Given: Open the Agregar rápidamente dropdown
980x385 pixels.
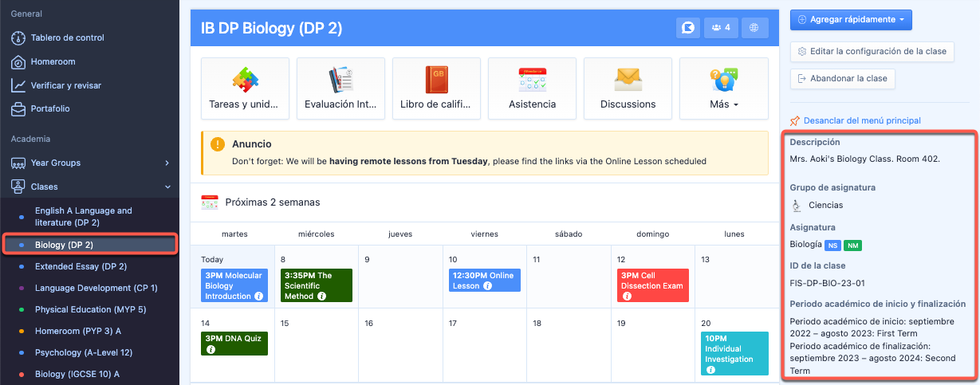Looking at the screenshot, I should pyautogui.click(x=850, y=19).
